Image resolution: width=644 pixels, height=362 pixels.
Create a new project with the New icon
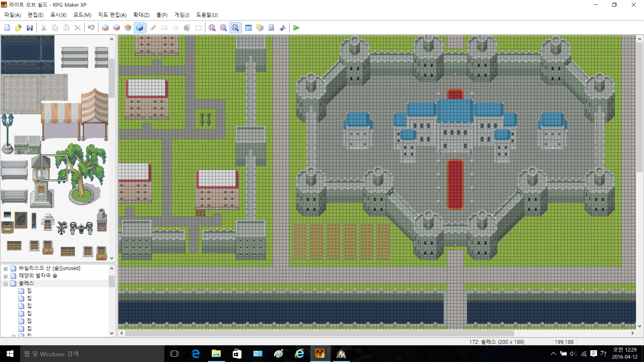(x=7, y=28)
